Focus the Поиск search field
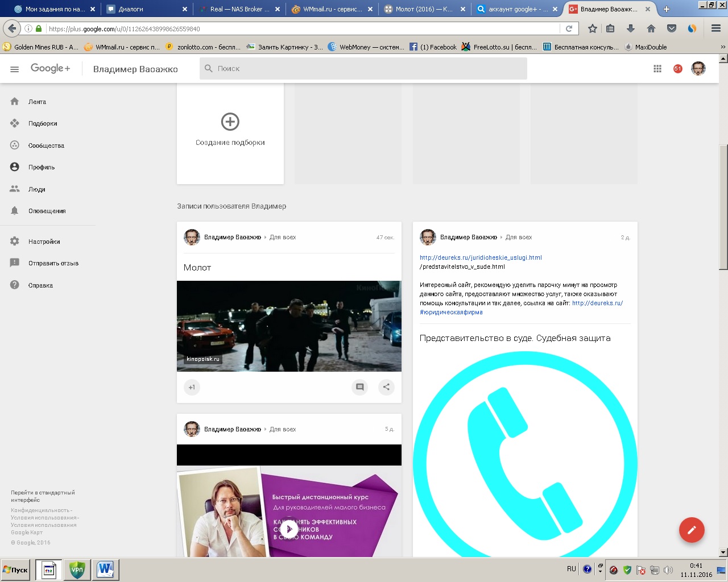Viewport: 728px width, 582px height. [x=363, y=68]
